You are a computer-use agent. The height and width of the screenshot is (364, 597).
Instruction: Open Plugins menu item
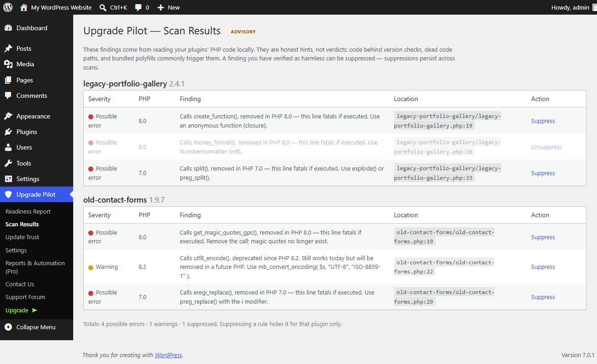pos(37,132)
